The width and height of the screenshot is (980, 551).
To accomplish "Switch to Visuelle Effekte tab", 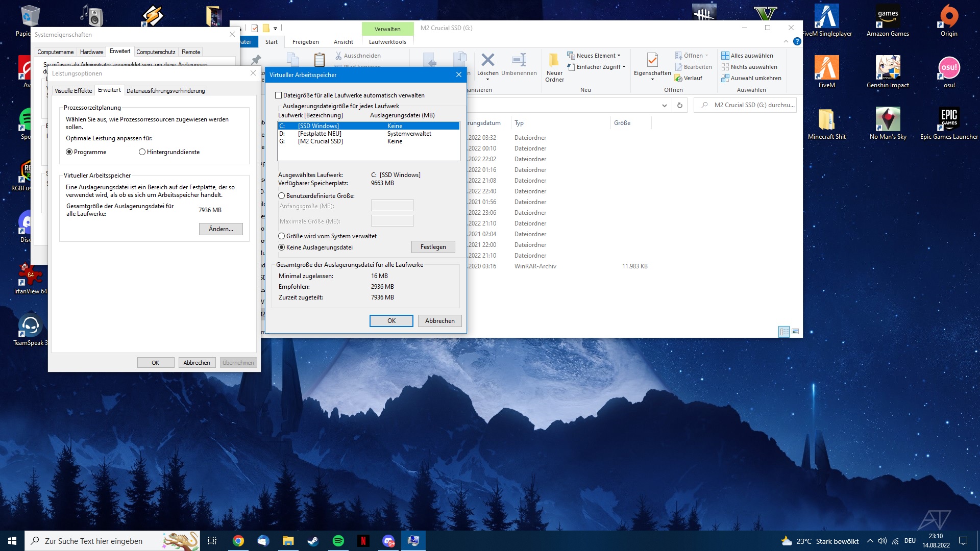I will click(73, 91).
